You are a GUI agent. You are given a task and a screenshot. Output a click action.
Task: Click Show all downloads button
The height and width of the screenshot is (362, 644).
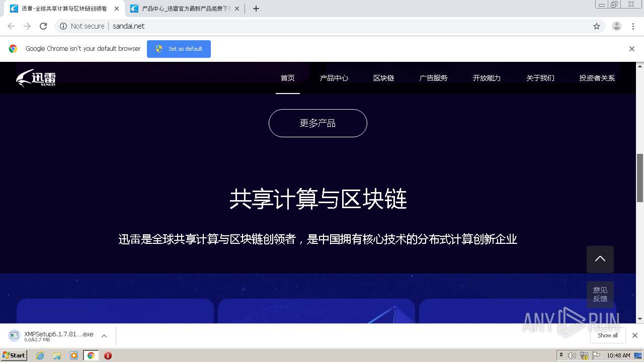pyautogui.click(x=608, y=335)
